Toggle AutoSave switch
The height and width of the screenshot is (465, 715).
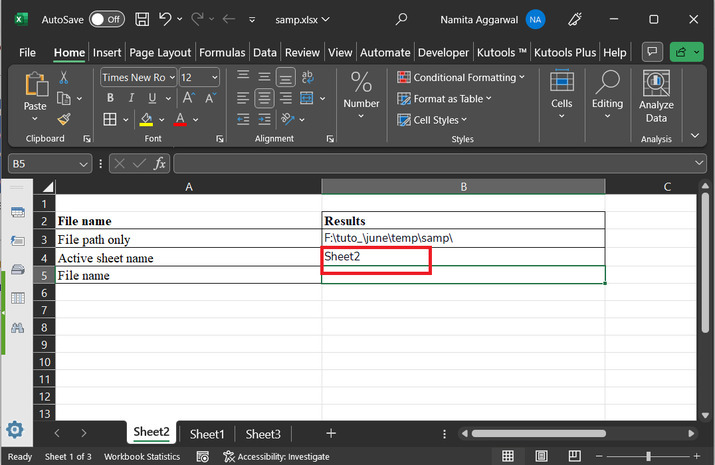(x=106, y=18)
